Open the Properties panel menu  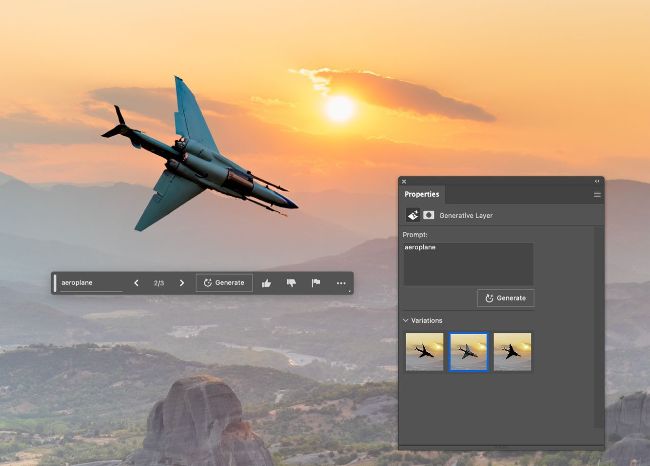pos(597,194)
